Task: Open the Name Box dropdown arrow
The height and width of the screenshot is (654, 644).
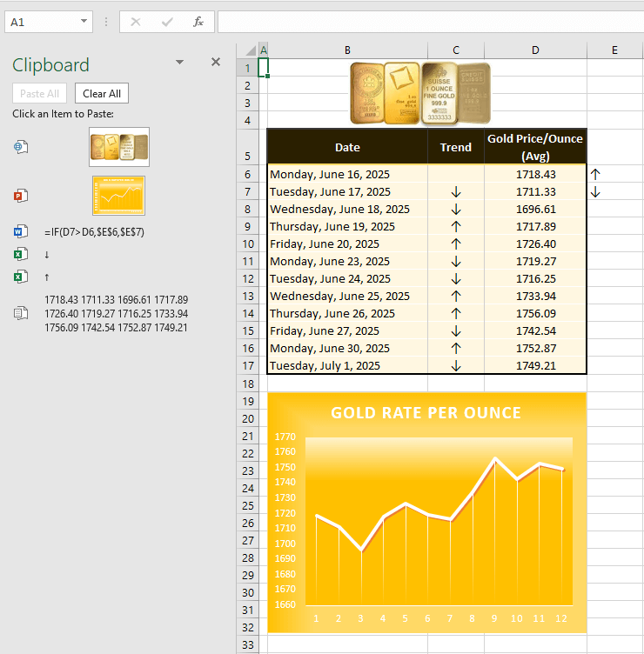Action: click(x=84, y=22)
